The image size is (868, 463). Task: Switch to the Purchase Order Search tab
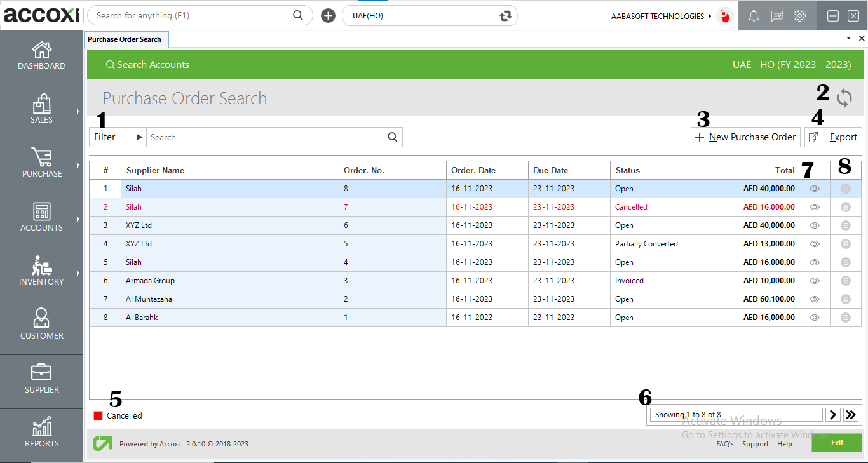coord(126,39)
